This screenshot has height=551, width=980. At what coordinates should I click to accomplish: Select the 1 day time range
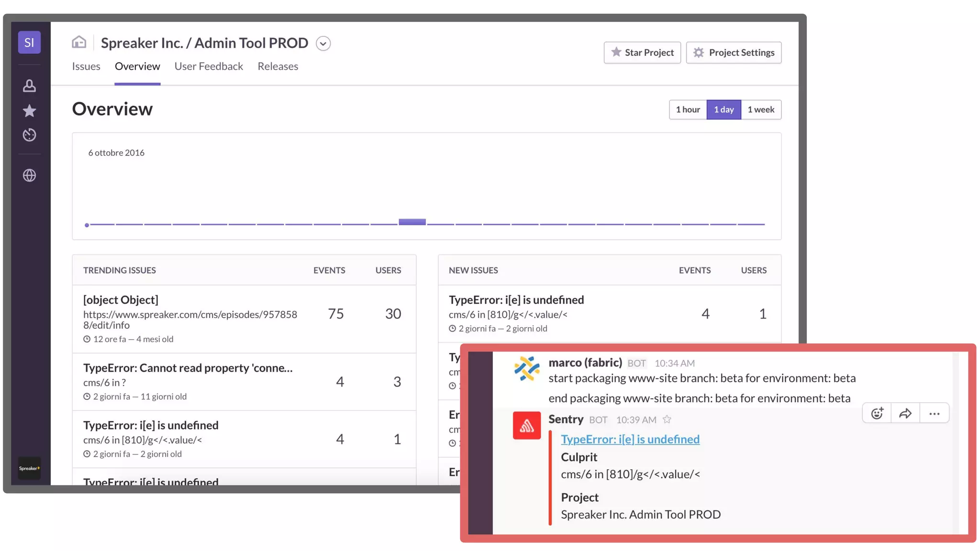(724, 110)
